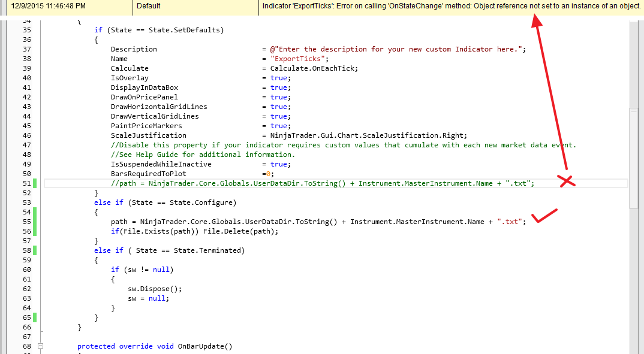Click 'BarsRequiredToPlot' property name
The image size is (644, 354).
148,174
